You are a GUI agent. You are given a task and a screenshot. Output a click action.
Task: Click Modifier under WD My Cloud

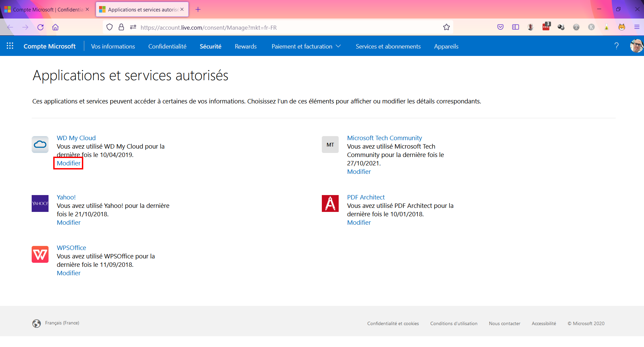tap(69, 163)
